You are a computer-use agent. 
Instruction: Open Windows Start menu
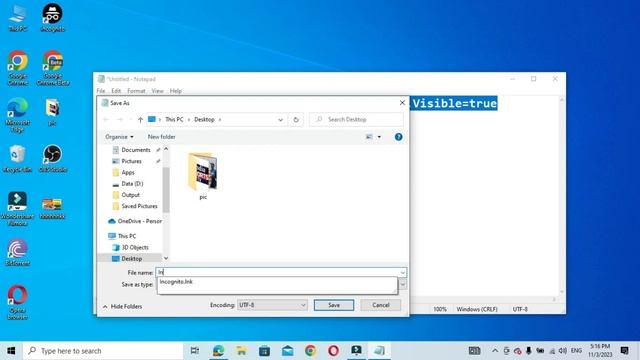click(x=11, y=351)
